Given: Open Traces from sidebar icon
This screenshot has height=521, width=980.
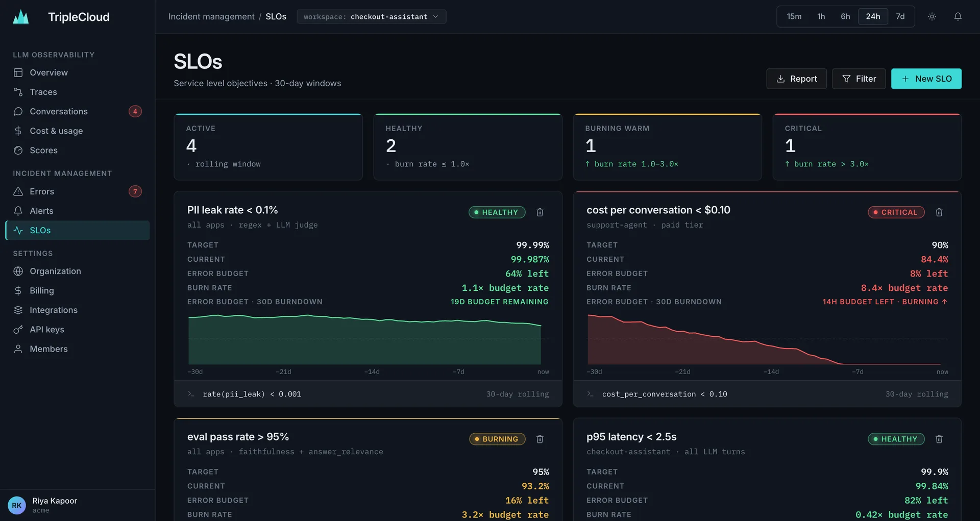Looking at the screenshot, I should click(18, 92).
